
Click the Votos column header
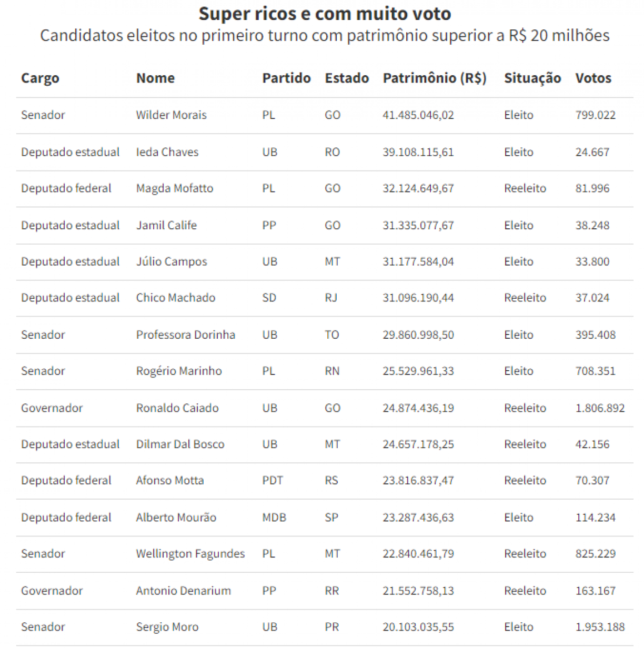click(593, 78)
